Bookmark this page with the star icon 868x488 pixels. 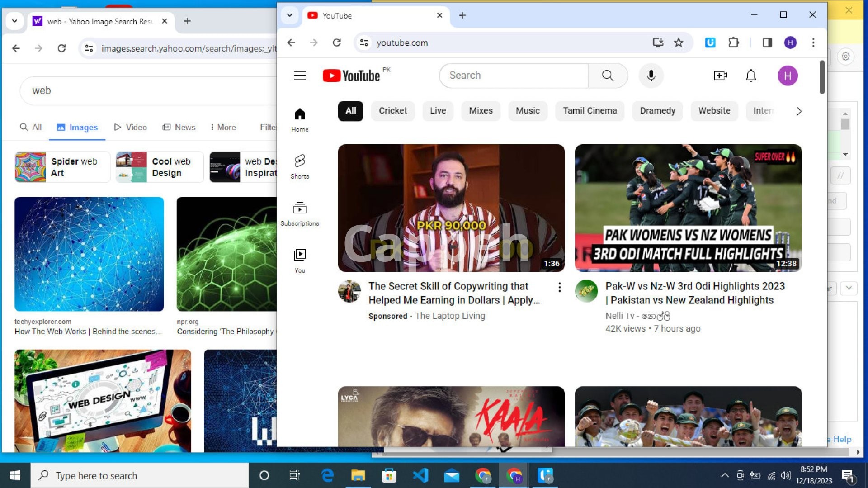(x=679, y=43)
